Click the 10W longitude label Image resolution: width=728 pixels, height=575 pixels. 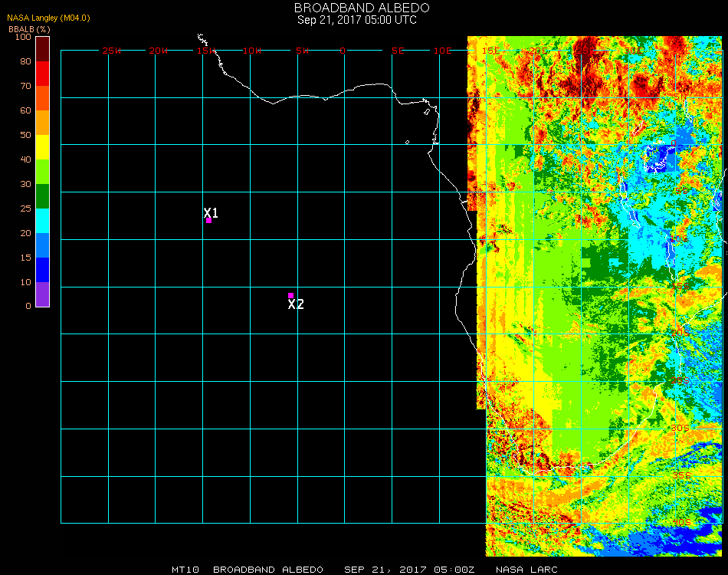[x=253, y=51]
